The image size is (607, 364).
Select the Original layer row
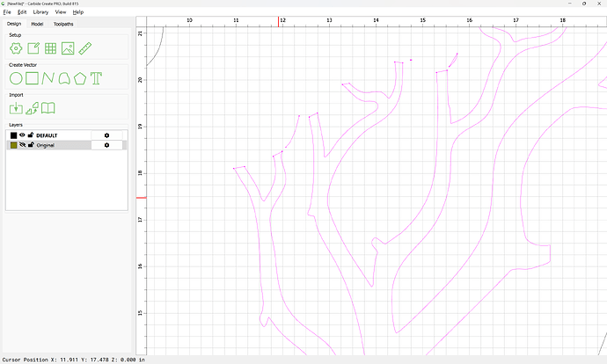67,145
